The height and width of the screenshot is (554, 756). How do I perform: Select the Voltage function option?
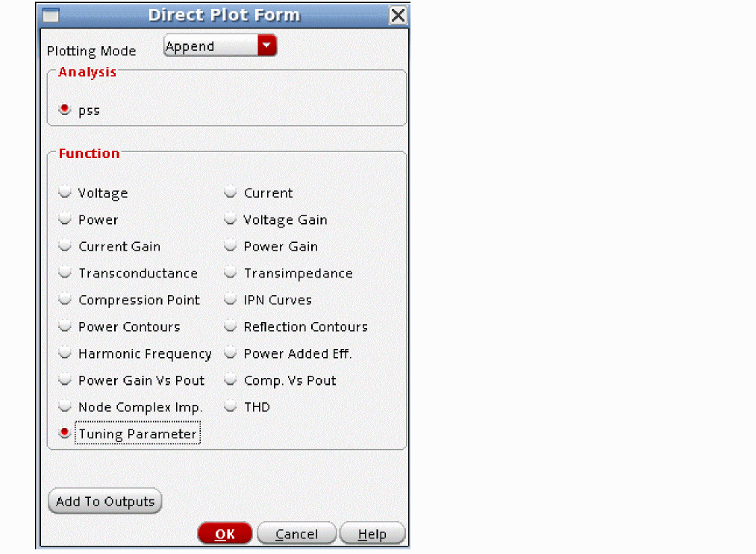point(65,192)
